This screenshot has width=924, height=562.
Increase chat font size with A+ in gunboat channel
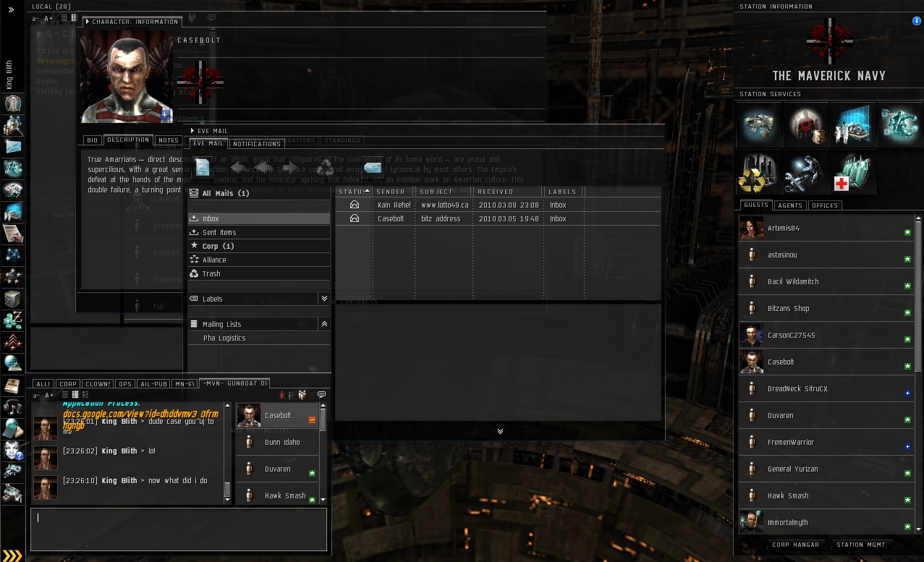49,396
